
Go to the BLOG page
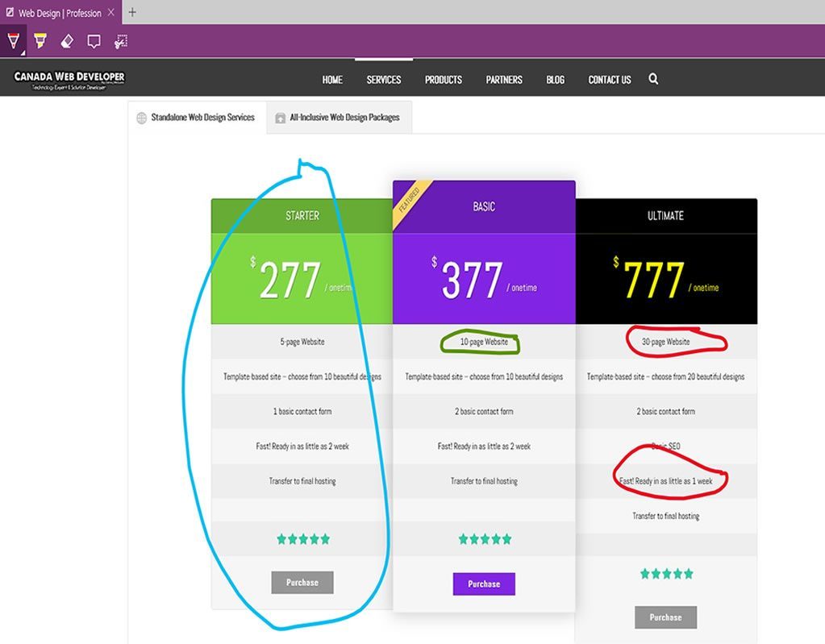pyautogui.click(x=555, y=79)
